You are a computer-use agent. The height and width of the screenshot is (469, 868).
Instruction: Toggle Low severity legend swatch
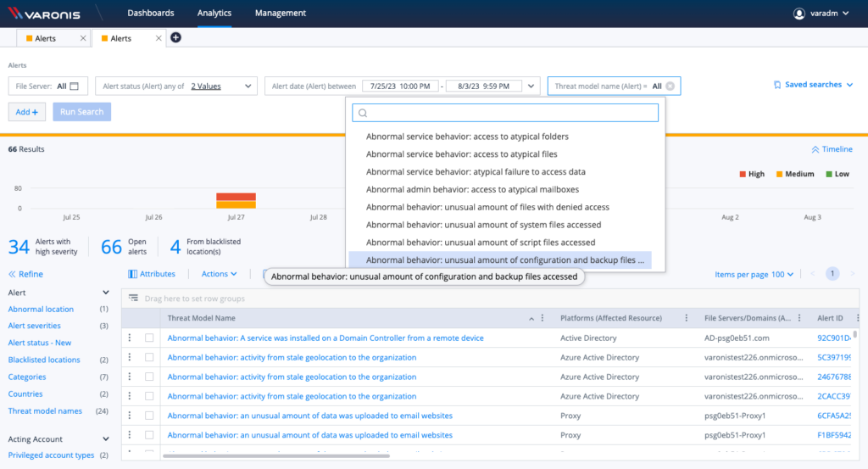[x=829, y=174]
